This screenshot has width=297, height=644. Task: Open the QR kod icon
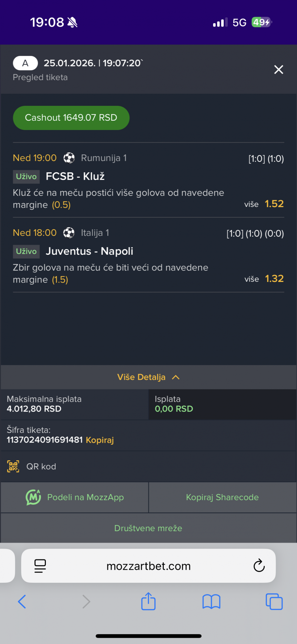pyautogui.click(x=13, y=466)
